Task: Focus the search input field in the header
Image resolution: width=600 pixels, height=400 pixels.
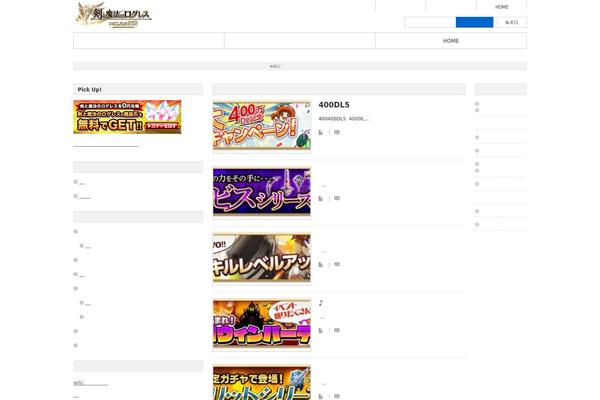Action: (430, 22)
